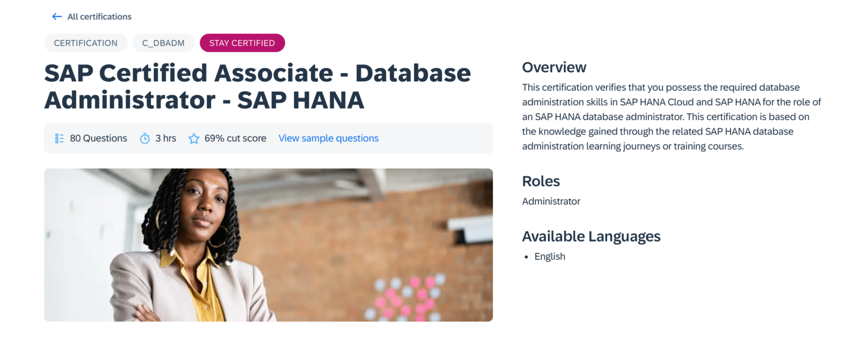Click the STAY CERTIFIED badge
The image size is (868, 351).
242,43
